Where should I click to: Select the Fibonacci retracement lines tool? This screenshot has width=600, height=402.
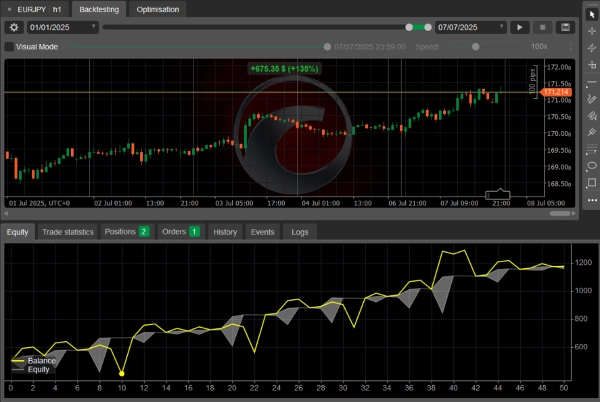(x=592, y=149)
